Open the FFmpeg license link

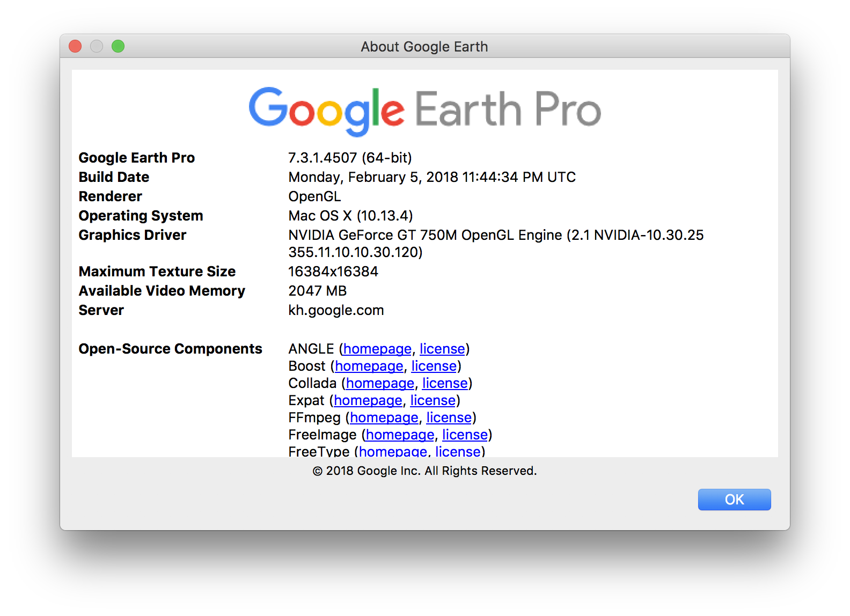coord(449,418)
